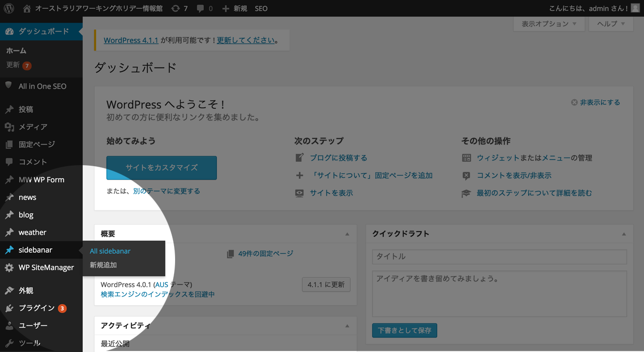Click the plug icon next to プラグイン
The image size is (644, 352).
tap(9, 308)
